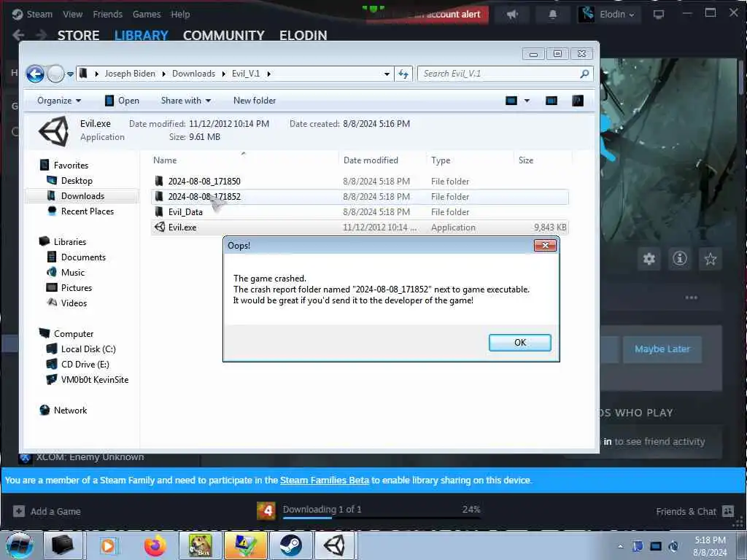Select Evil_V.1 in the address breadcrumb
This screenshot has width=747, height=560.
click(246, 74)
